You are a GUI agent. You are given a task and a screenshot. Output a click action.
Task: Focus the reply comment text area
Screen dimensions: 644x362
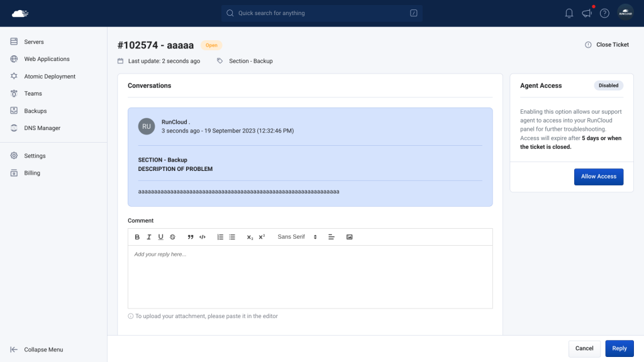[310, 277]
